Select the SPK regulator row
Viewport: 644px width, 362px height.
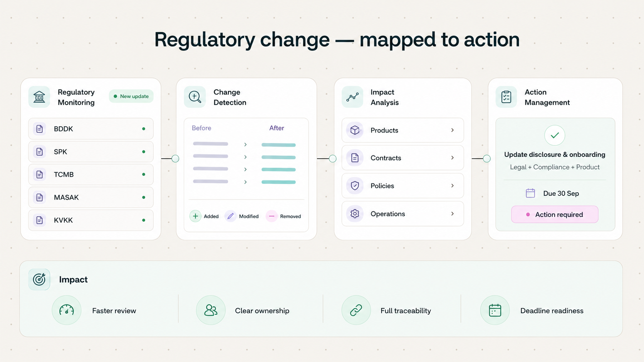(91, 152)
